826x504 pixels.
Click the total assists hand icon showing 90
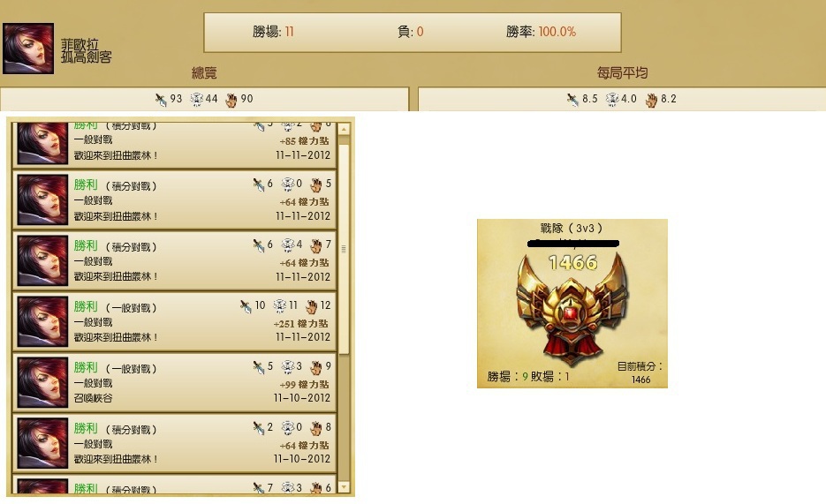[x=231, y=100]
